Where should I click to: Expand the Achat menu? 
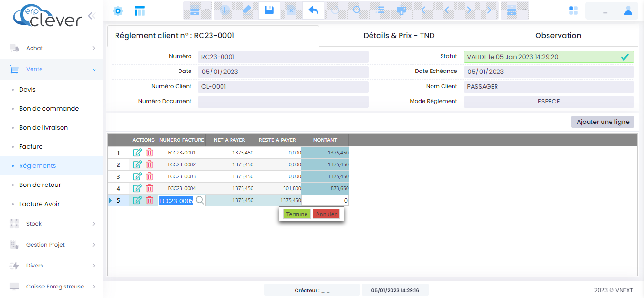pos(51,48)
